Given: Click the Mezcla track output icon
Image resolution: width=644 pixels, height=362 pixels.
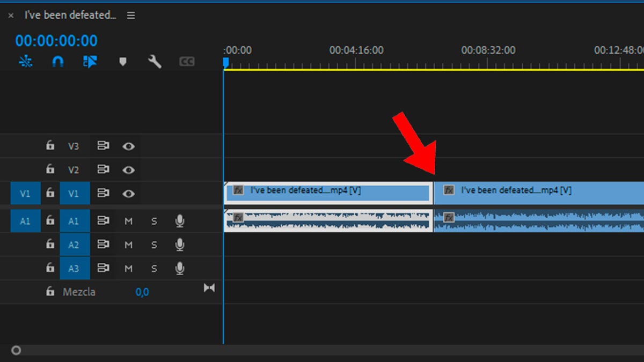Looking at the screenshot, I should [209, 289].
